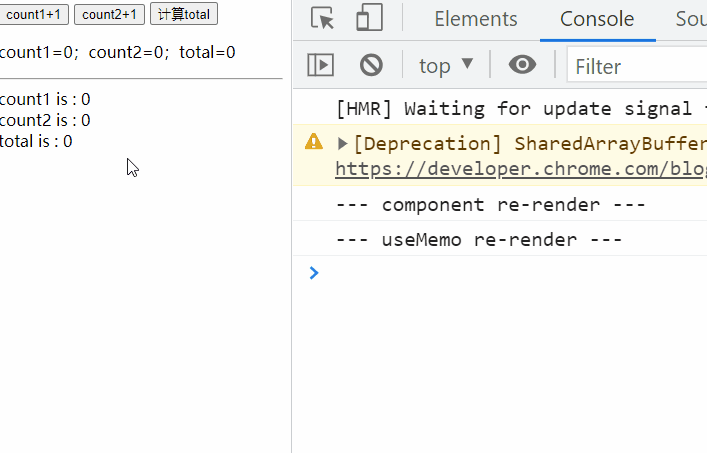Activate the inspect element picker icon
Image resolution: width=707 pixels, height=453 pixels.
pos(323,19)
